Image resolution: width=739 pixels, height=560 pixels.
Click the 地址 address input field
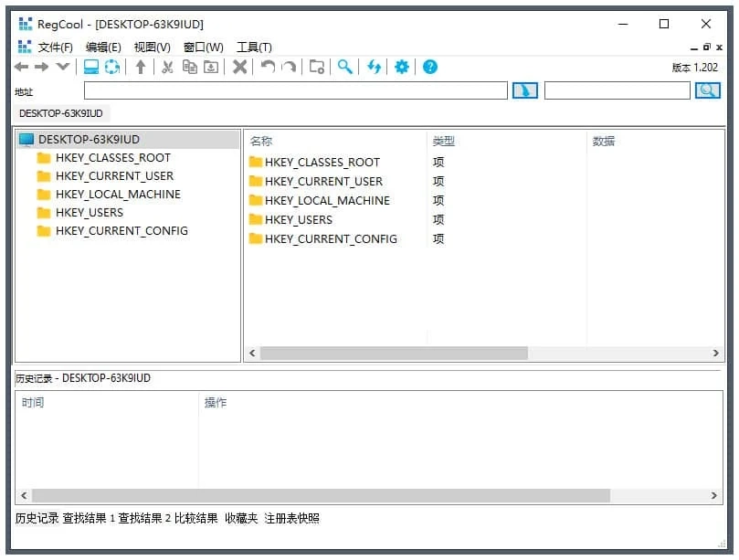pos(295,90)
